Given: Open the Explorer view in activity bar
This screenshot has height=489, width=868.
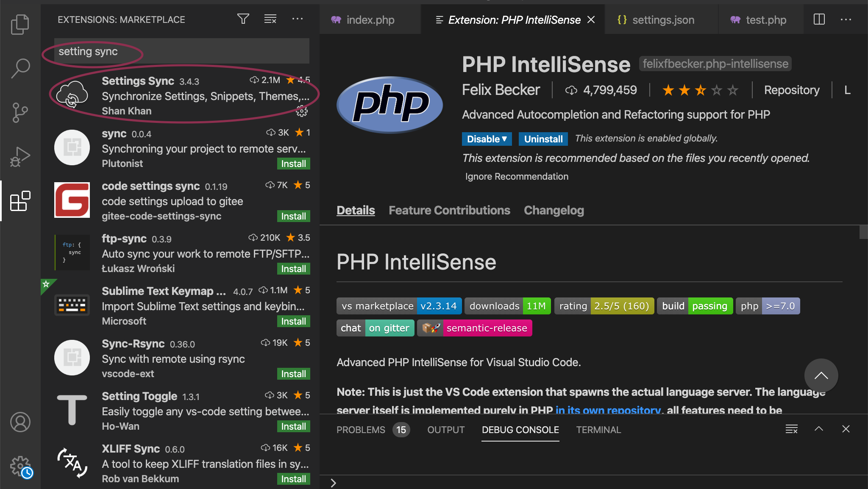Looking at the screenshot, I should [20, 24].
